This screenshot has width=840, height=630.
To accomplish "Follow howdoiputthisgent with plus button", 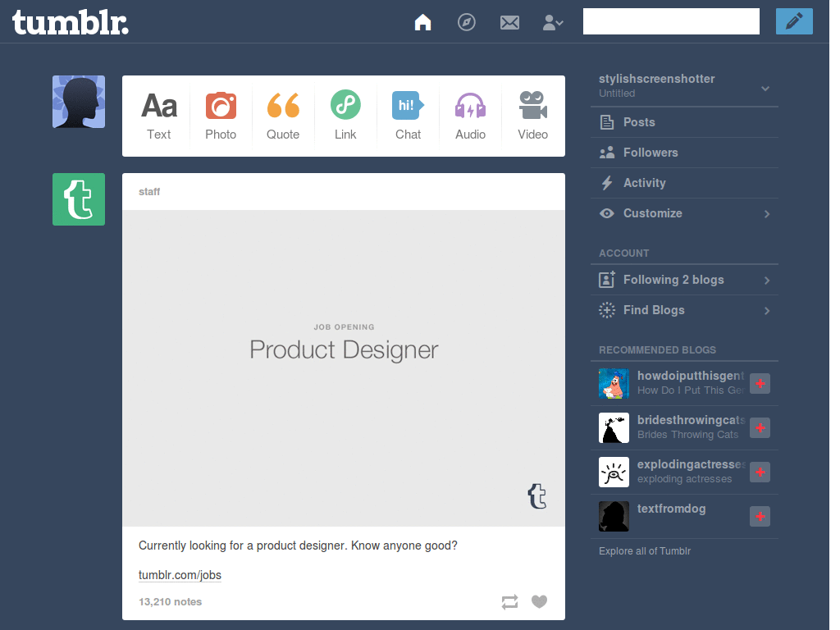I will 760,384.
